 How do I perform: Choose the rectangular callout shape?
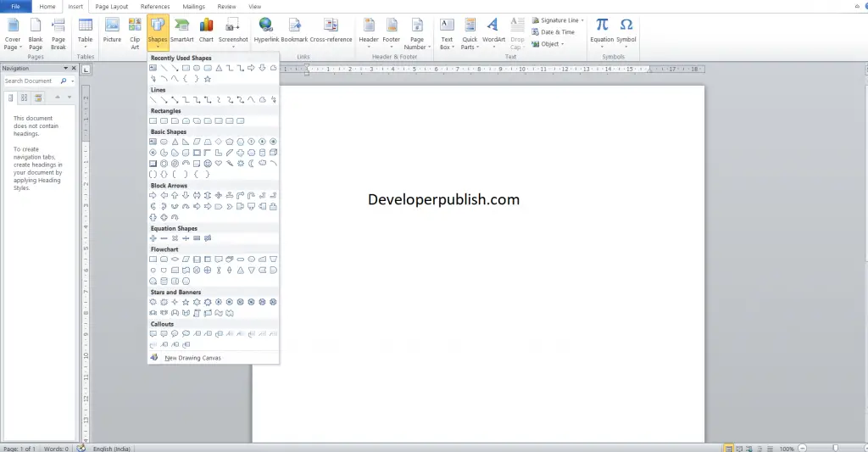(x=153, y=334)
